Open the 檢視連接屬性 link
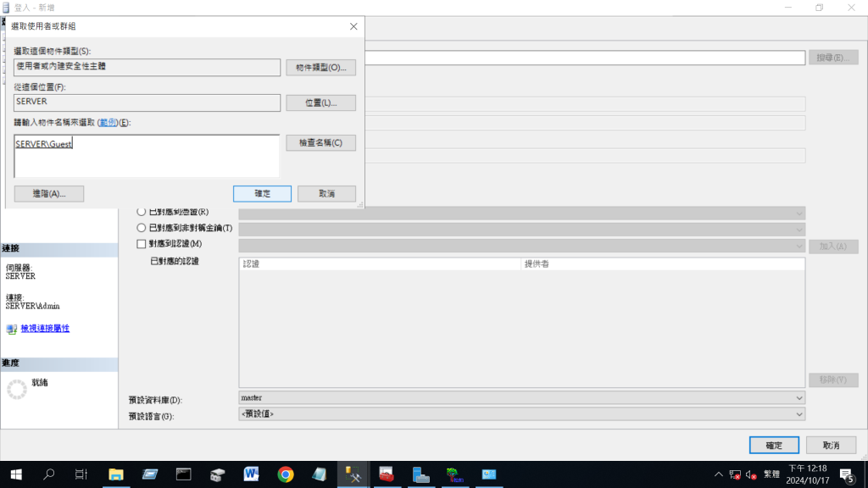This screenshot has width=868, height=488. click(45, 328)
